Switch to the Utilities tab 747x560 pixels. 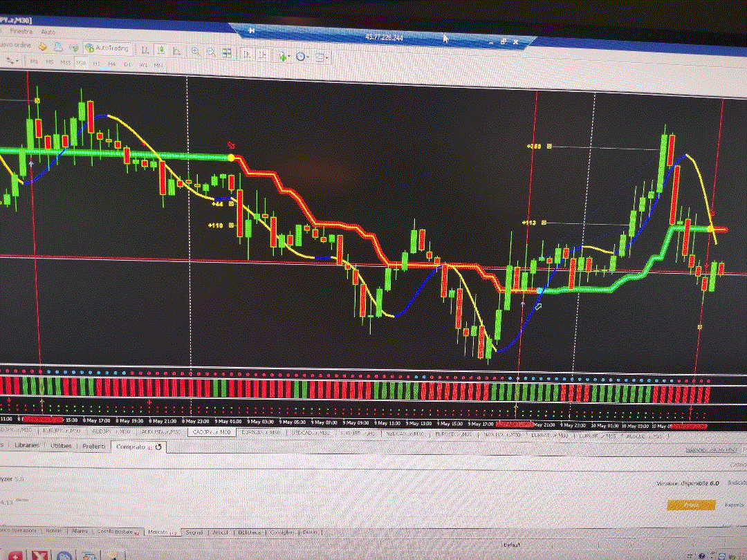point(61,446)
